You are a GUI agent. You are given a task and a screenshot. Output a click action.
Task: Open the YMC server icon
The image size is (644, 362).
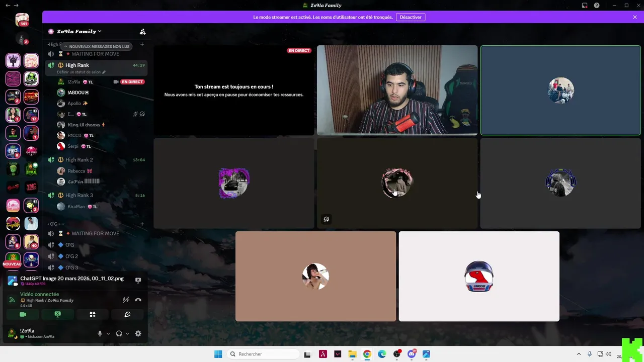pyautogui.click(x=31, y=187)
